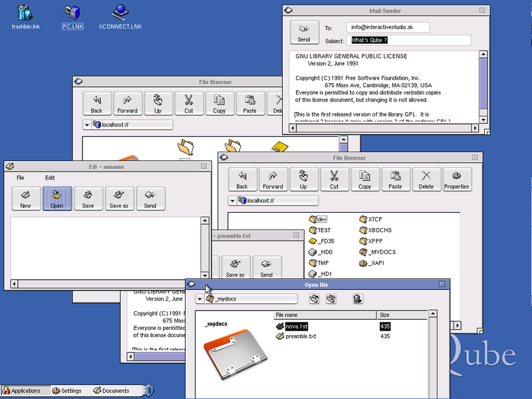Screen dimensions: 532x399
Task: Click Delete in the front File Browser toolbar
Action: point(426,179)
